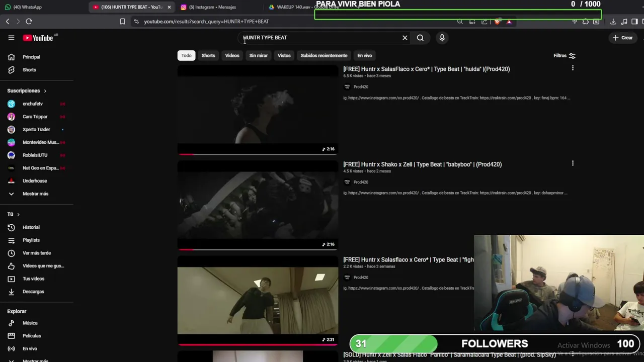Screen dimensions: 644x362
Task: Open the YouTube hamburger guide menu
Action: pyautogui.click(x=11, y=38)
